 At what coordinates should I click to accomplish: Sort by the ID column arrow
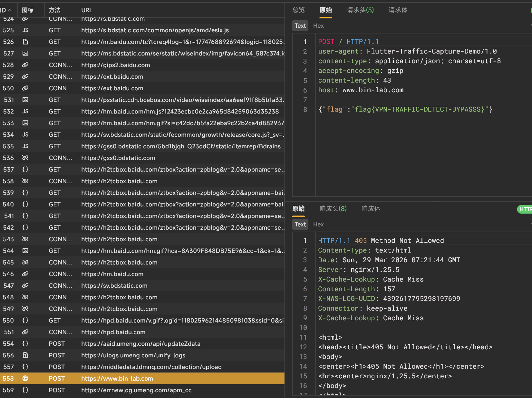9,10
